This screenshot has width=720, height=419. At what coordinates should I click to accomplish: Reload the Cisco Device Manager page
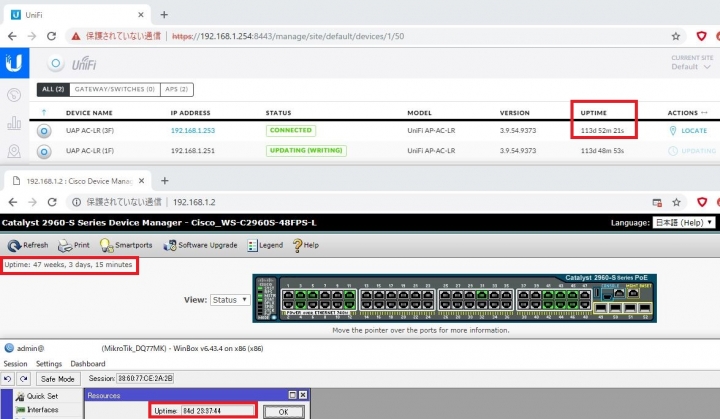(x=52, y=202)
